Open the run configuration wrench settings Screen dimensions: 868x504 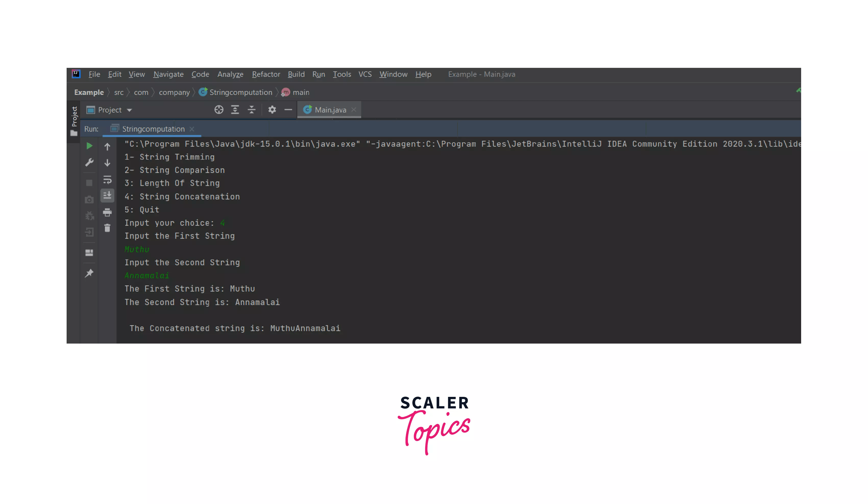click(x=89, y=162)
